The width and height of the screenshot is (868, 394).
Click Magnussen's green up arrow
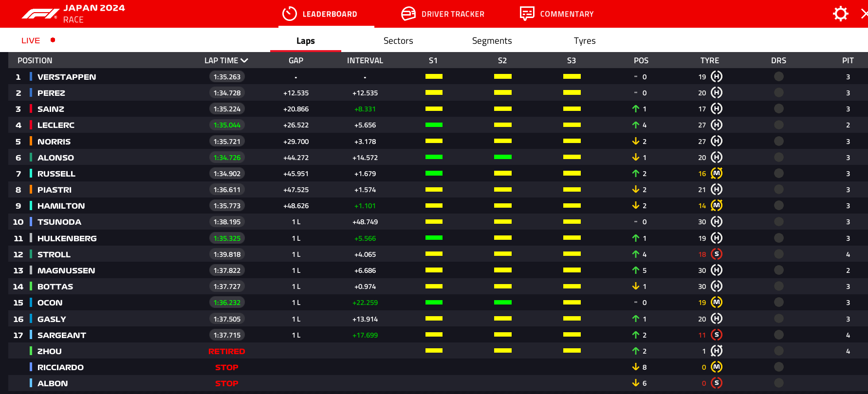click(636, 270)
